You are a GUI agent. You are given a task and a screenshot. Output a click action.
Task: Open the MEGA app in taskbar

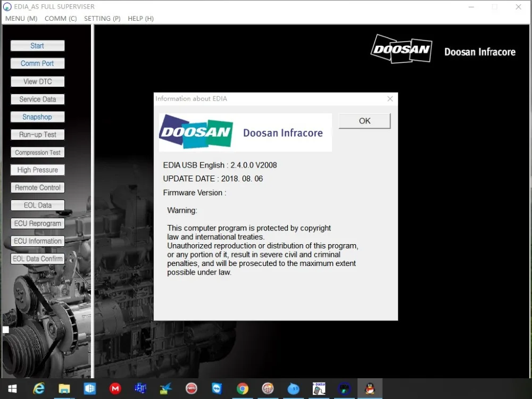115,388
